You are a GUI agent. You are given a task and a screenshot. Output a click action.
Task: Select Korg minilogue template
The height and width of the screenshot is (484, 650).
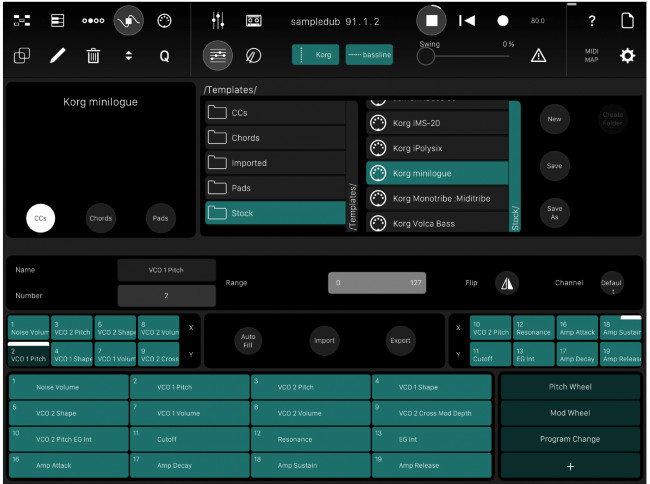(437, 173)
